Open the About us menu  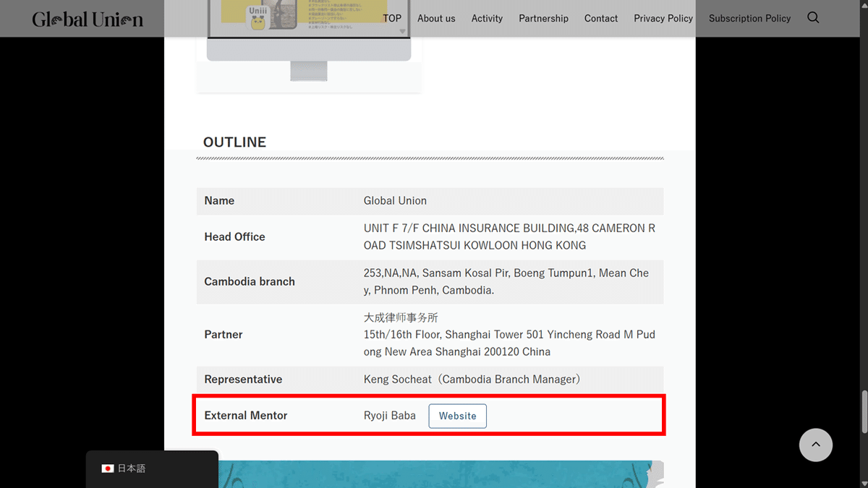(x=436, y=18)
